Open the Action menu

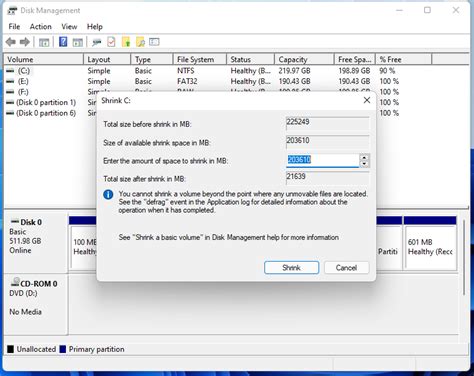(41, 27)
